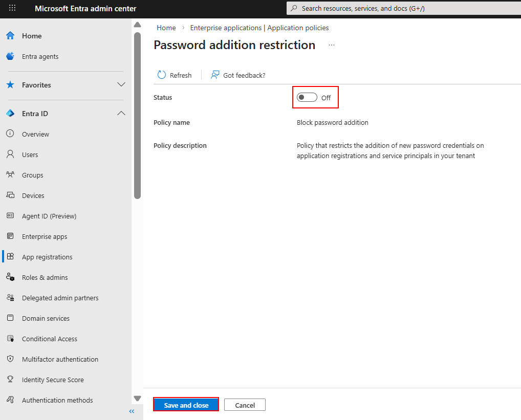Open Delegated admin partners menu item

coord(60,298)
